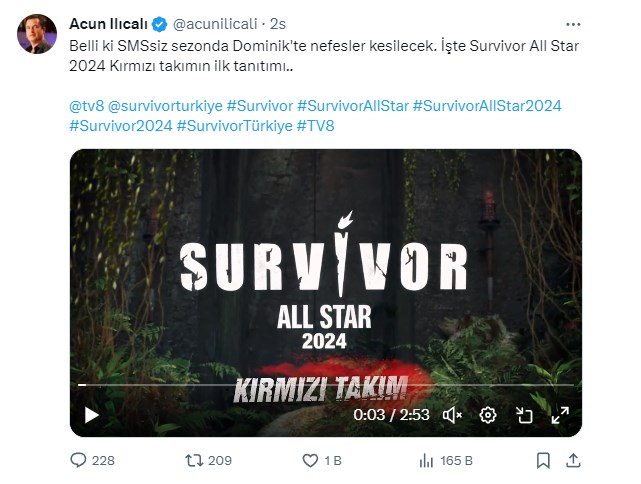Open Acun Ilıcalı's profile avatar

click(x=37, y=35)
